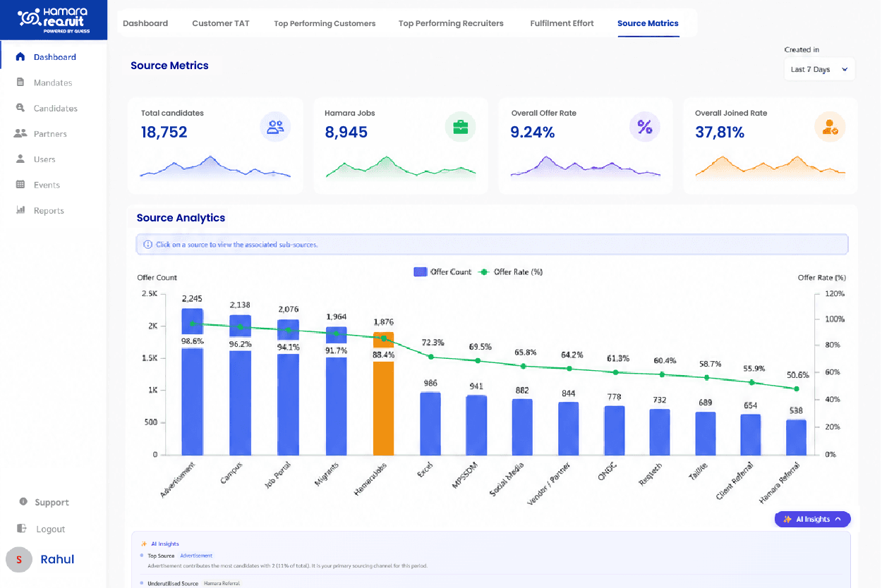Click the Campus bar in chart
The image size is (882, 588).
tap(240, 385)
